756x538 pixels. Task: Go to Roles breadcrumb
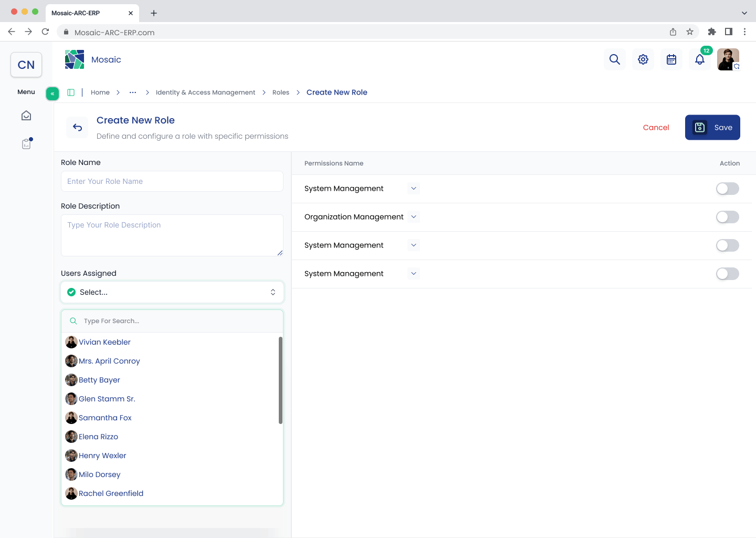tap(281, 92)
